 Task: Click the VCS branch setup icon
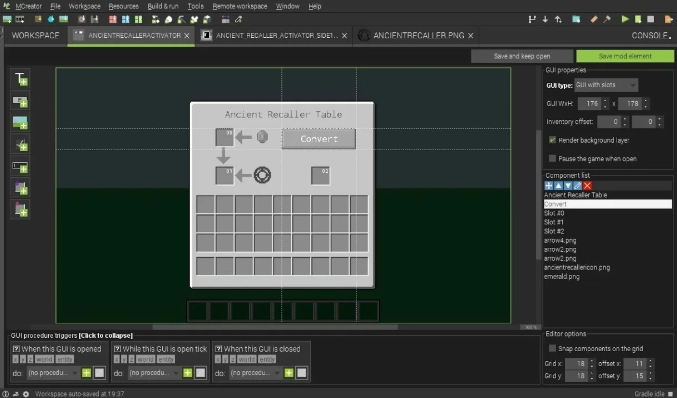point(532,19)
